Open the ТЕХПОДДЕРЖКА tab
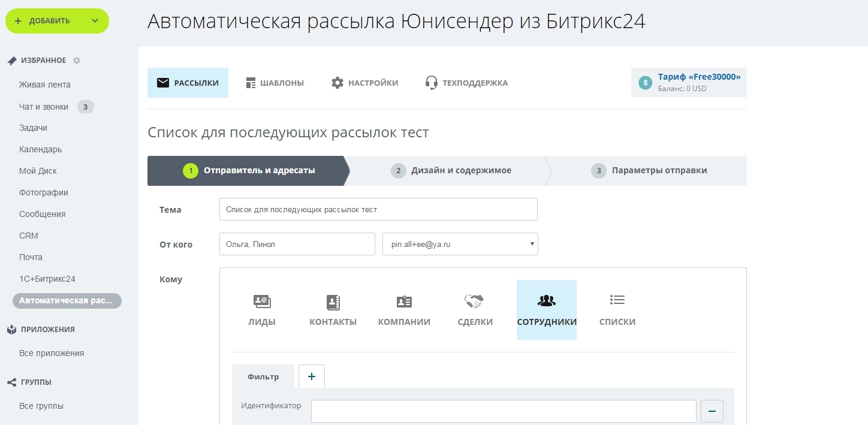 pos(466,83)
